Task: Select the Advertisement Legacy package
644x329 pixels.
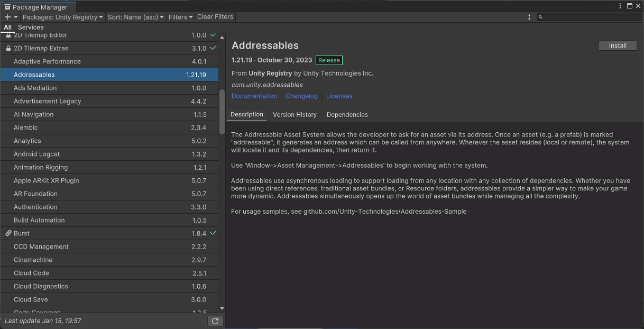Action: click(109, 101)
